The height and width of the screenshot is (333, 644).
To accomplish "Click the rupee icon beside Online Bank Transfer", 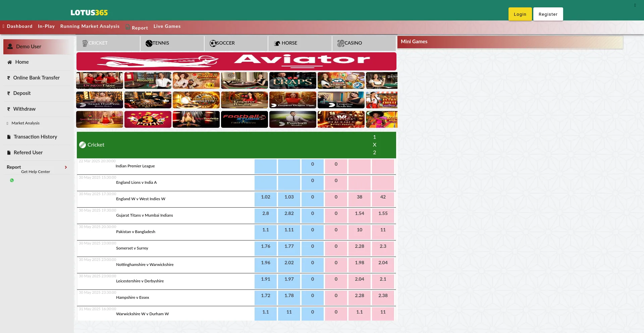I will click(9, 78).
